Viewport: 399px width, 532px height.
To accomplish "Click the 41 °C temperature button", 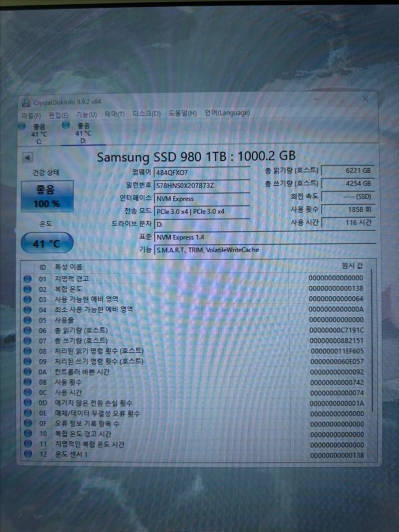I will 47,243.
